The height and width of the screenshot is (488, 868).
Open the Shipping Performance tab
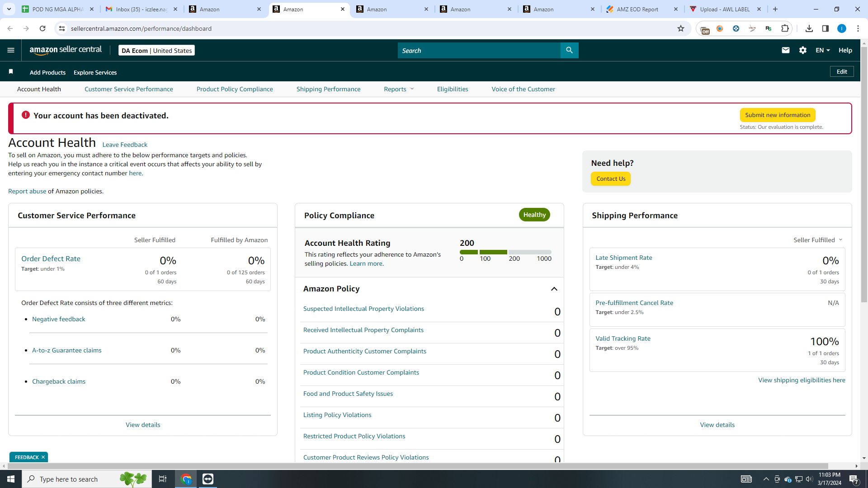pyautogui.click(x=328, y=89)
